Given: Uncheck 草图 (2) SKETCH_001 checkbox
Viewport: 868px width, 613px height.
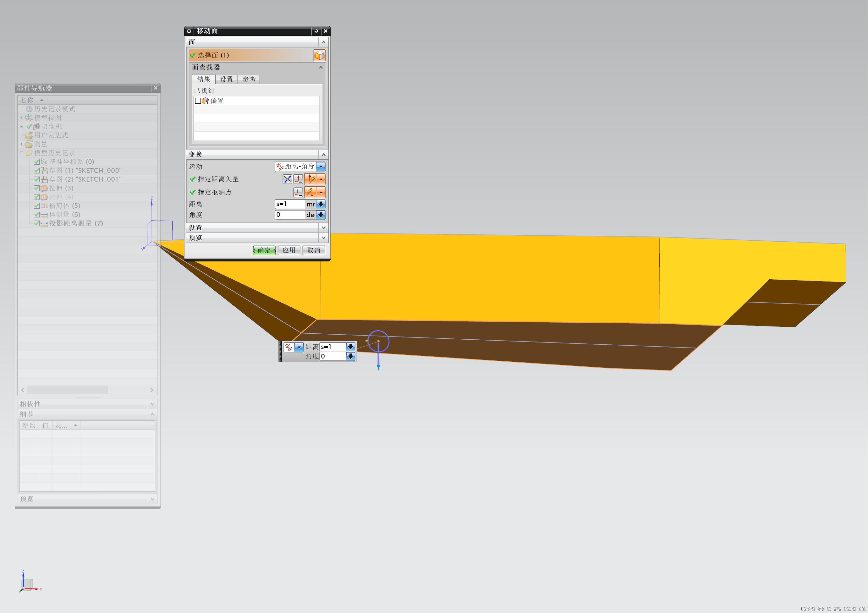Looking at the screenshot, I should click(37, 179).
